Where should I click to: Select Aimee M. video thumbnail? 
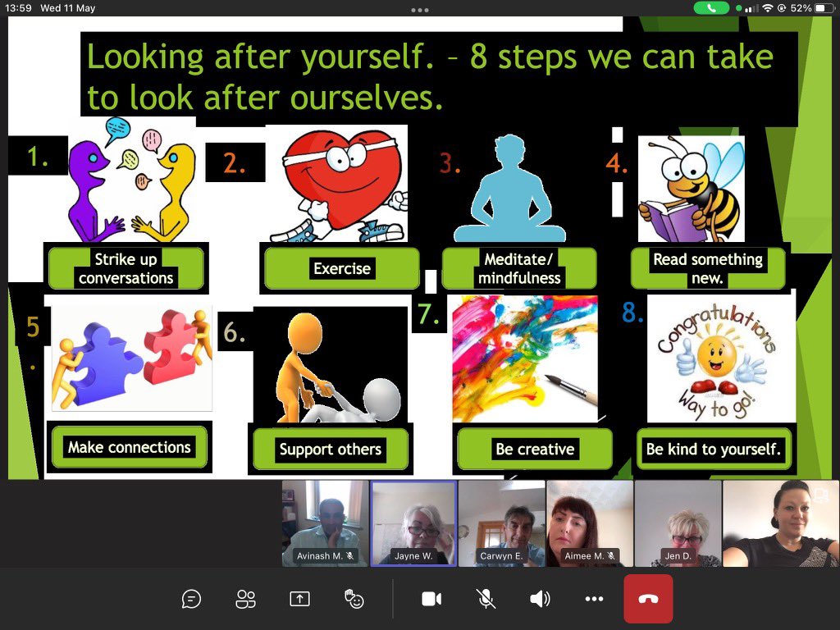coord(589,523)
